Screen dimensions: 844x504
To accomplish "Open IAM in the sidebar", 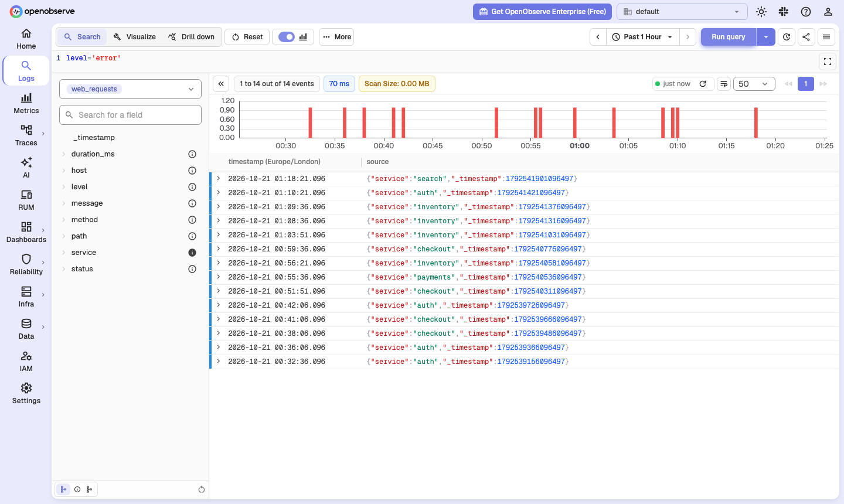I will (26, 361).
